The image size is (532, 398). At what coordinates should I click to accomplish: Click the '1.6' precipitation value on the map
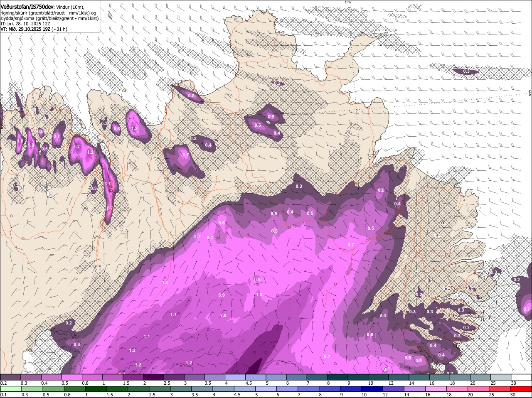[x=20, y=141]
